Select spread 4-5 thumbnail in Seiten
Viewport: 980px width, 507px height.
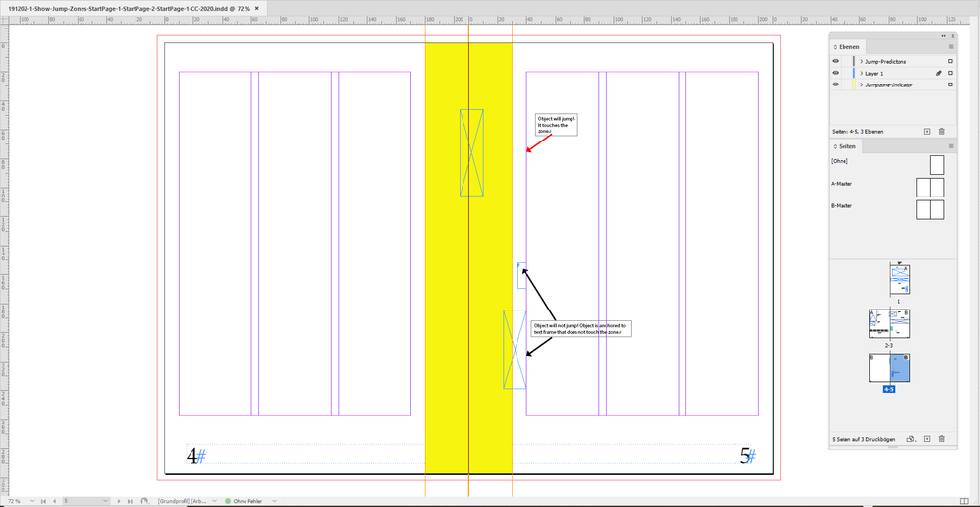[x=890, y=368]
